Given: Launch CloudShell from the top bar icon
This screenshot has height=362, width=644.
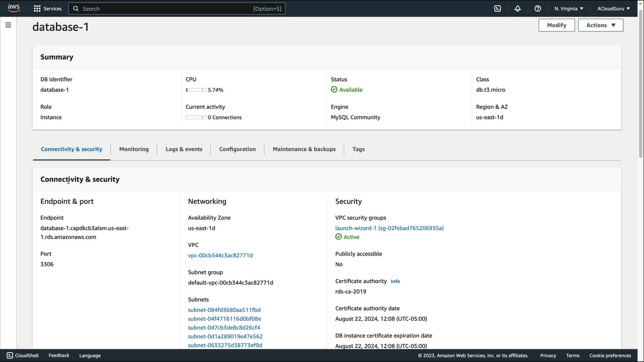Looking at the screenshot, I should coord(497,9).
